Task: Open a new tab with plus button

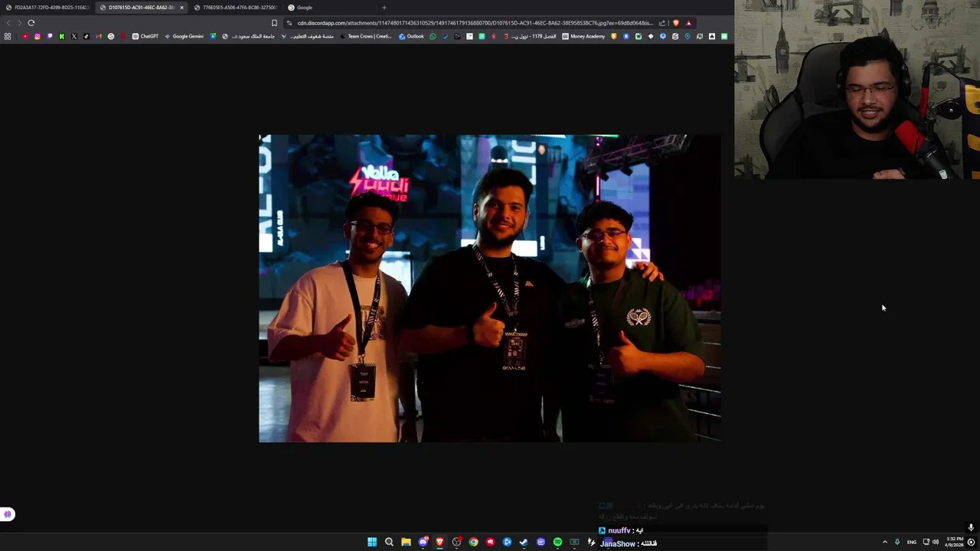Action: (384, 8)
